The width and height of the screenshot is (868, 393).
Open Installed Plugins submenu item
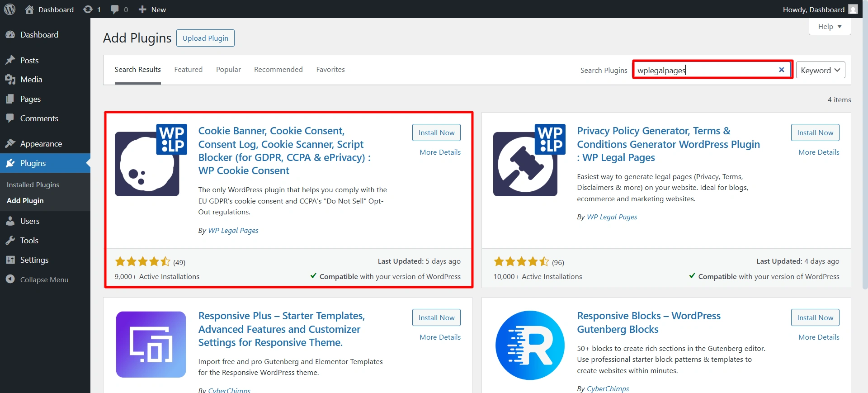click(33, 185)
